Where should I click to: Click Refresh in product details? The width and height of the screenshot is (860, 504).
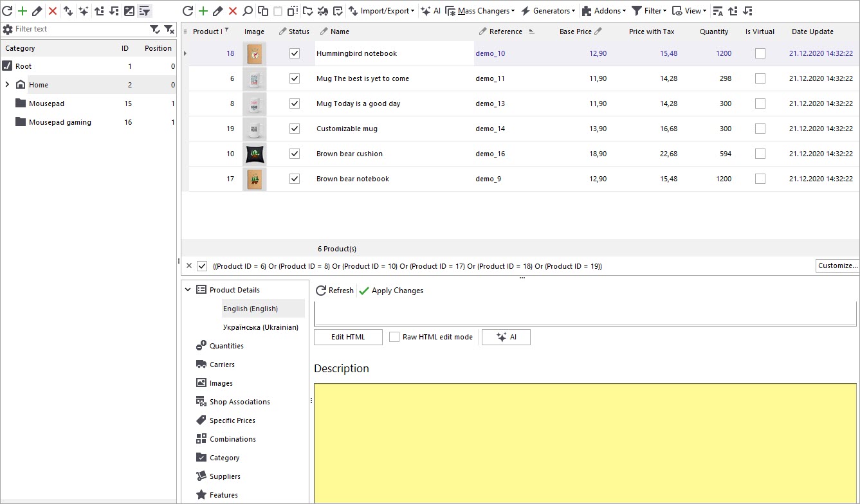point(334,291)
